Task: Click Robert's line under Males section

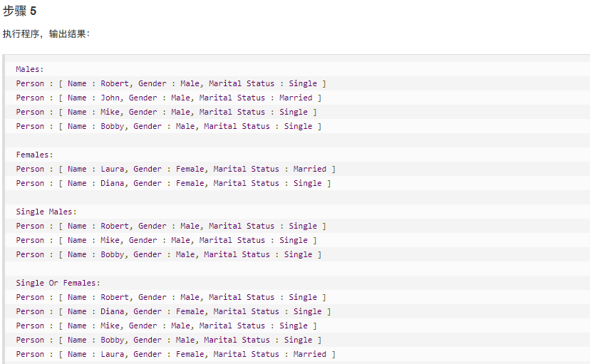Action: click(x=171, y=83)
